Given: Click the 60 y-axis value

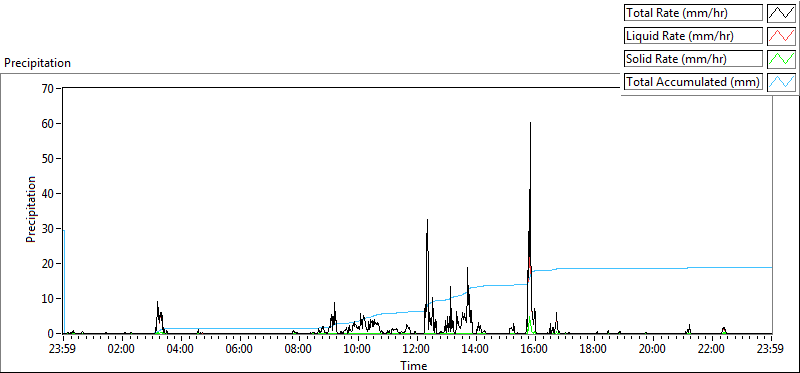Looking at the screenshot, I should click(x=48, y=123).
